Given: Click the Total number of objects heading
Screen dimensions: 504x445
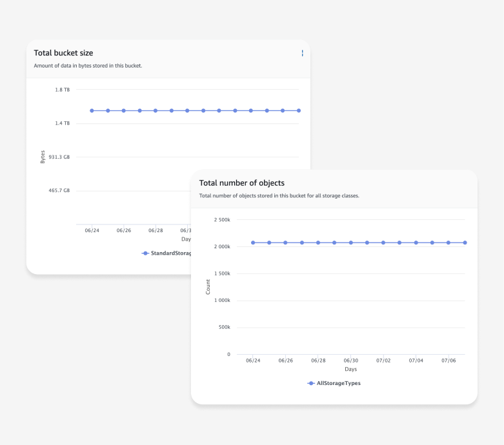Looking at the screenshot, I should tap(241, 183).
